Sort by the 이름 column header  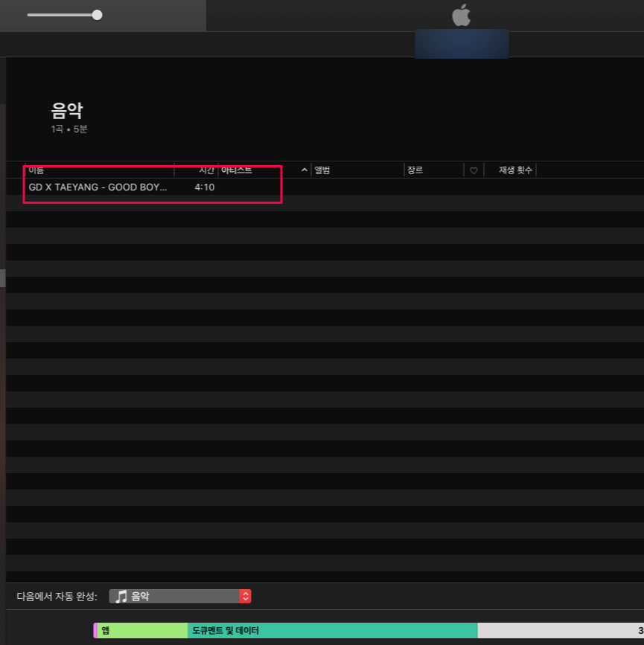(x=36, y=170)
